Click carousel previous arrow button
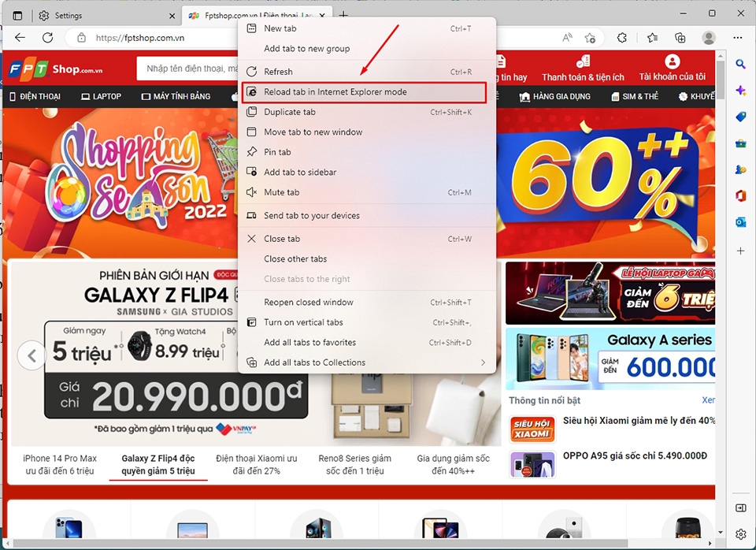The width and height of the screenshot is (756, 550). point(31,356)
